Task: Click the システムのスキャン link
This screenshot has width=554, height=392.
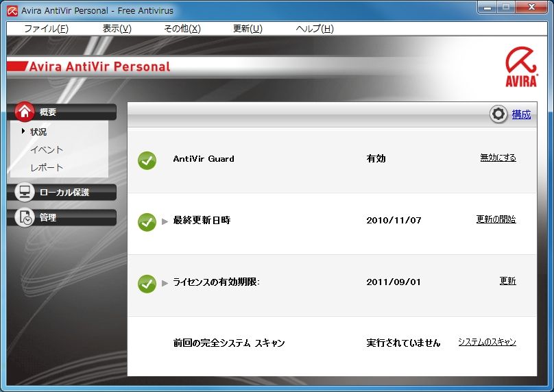Action: click(487, 342)
